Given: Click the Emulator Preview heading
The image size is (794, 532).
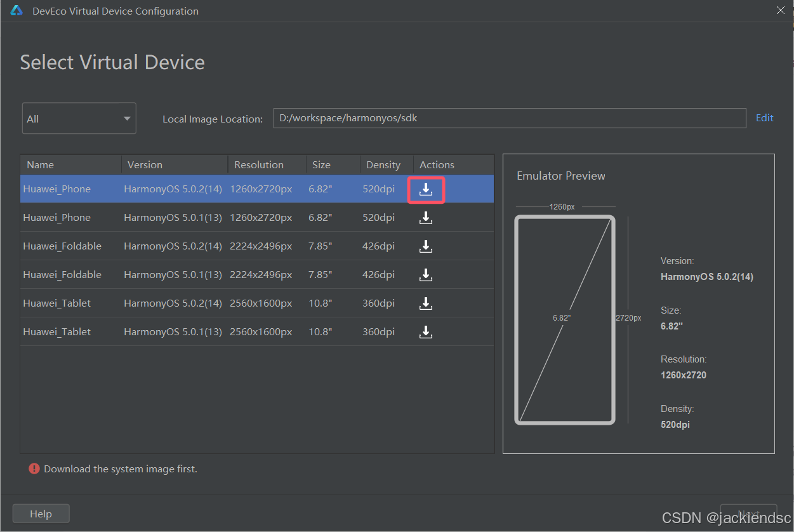Looking at the screenshot, I should coord(561,176).
